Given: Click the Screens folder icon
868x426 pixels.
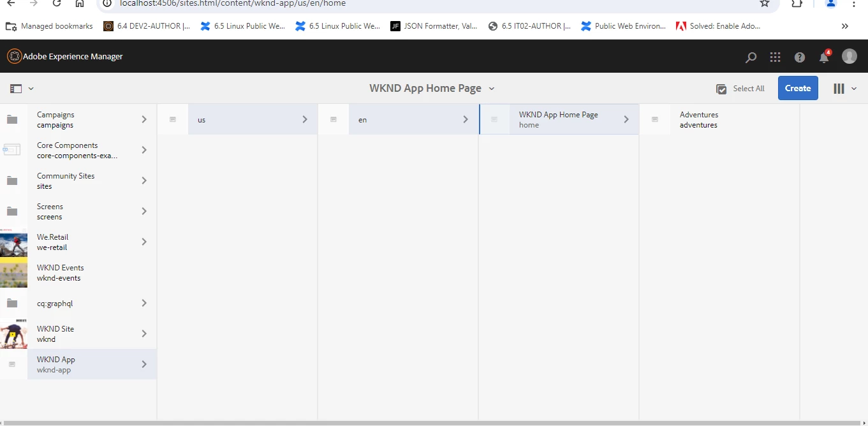Looking at the screenshot, I should pos(12,211).
